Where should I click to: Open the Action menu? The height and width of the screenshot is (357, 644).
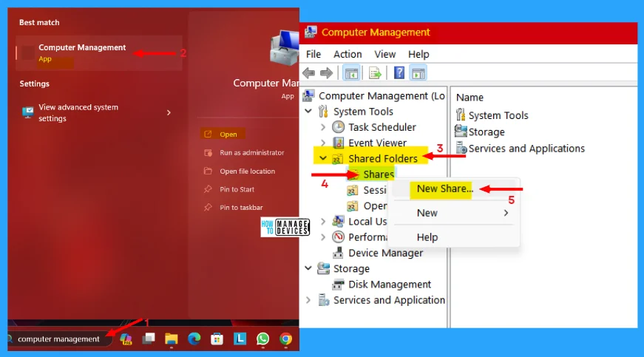[348, 54]
